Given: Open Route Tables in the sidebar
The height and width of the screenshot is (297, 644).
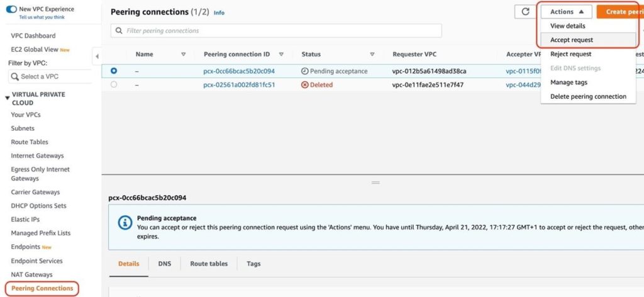Looking at the screenshot, I should pos(30,142).
